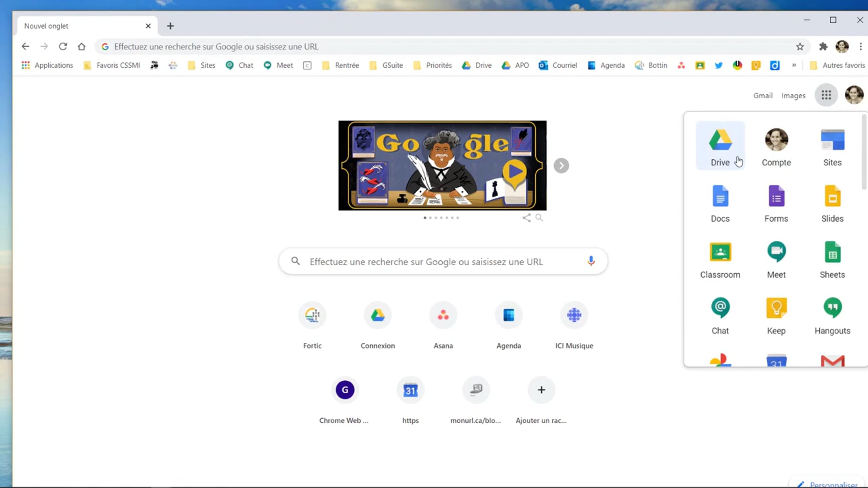Launch Docs from the apps grid
868x488 pixels.
click(720, 204)
